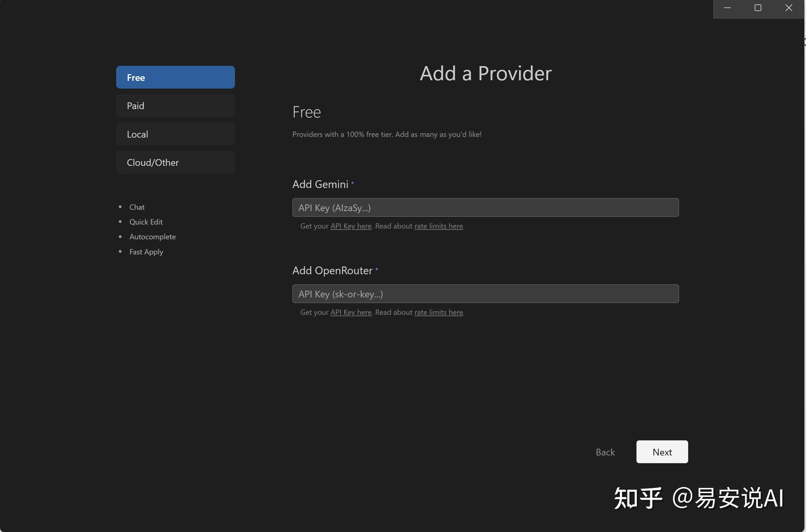Switch to the Paid providers tab
The width and height of the screenshot is (806, 532).
(x=175, y=106)
